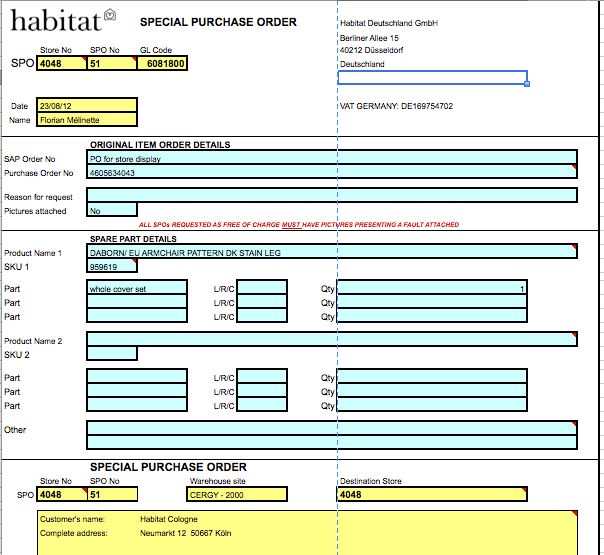Click the Customer's name cell Habitat Cologne

click(170, 519)
